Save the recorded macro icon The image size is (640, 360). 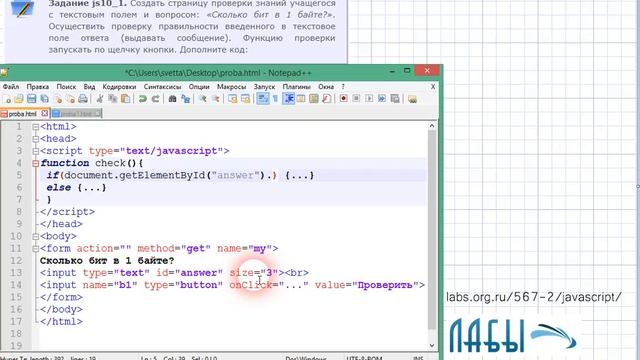click(x=395, y=99)
